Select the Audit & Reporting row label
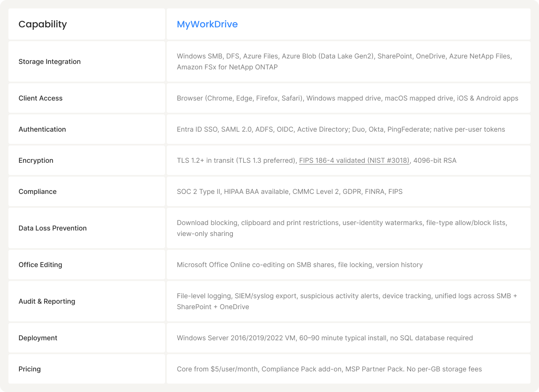 (x=47, y=301)
